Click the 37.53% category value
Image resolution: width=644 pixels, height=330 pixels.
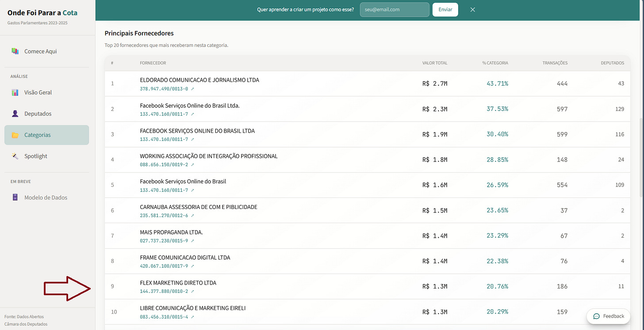coord(497,109)
